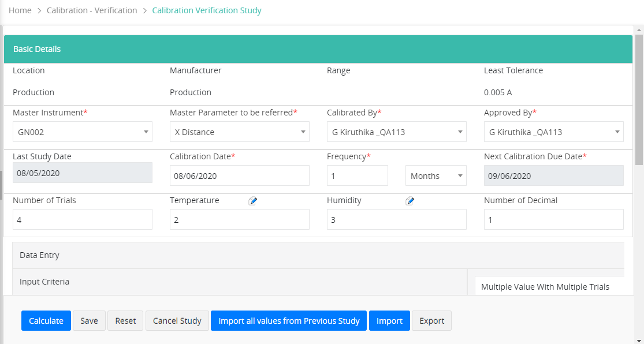Click the Temperature input field
The width and height of the screenshot is (644, 344).
pos(240,220)
